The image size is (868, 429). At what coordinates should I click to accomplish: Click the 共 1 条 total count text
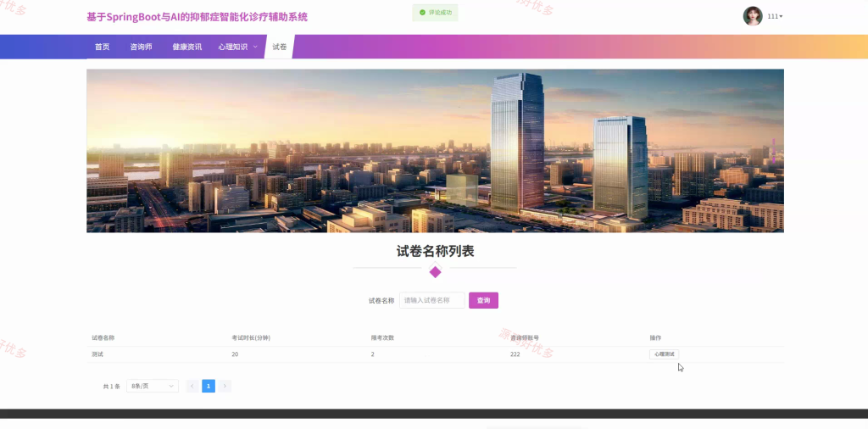click(x=111, y=387)
